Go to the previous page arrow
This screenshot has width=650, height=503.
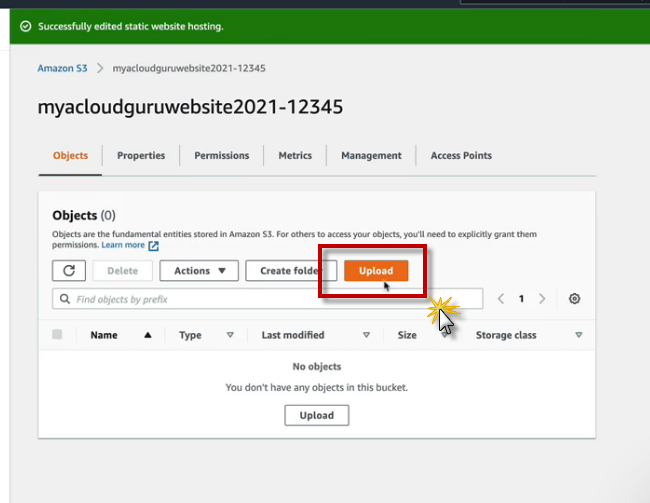[x=501, y=299]
